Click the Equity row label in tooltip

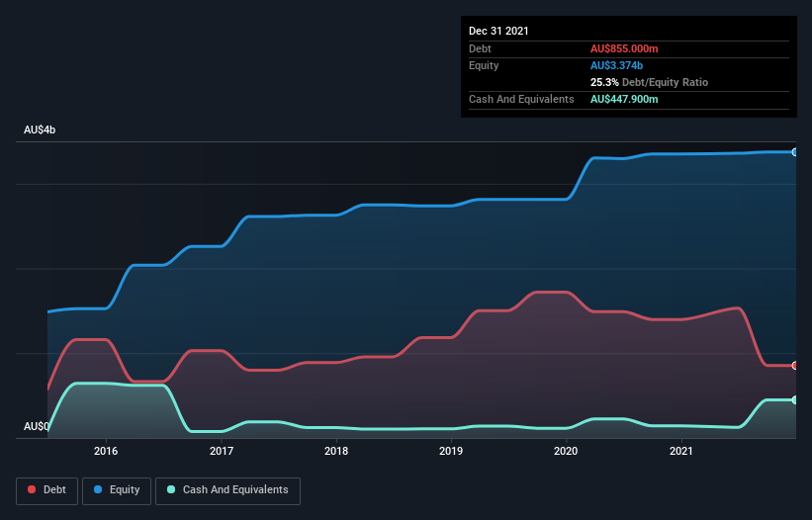tap(484, 65)
